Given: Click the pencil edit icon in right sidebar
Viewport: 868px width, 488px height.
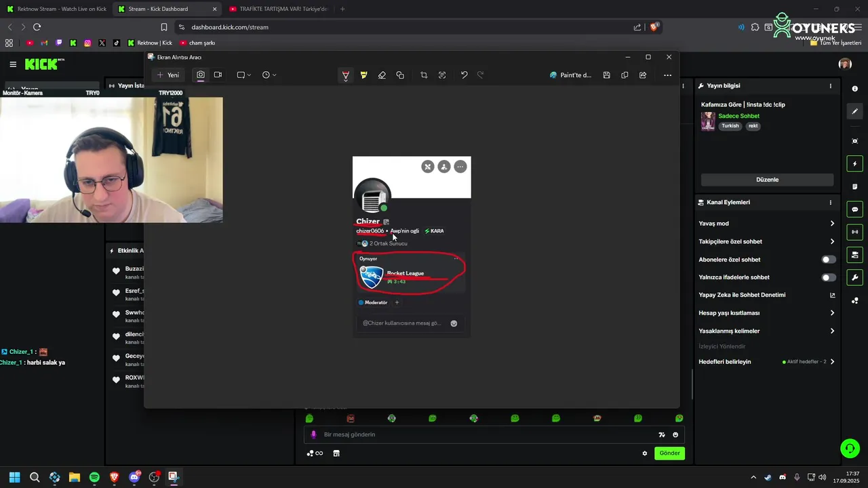Looking at the screenshot, I should [x=854, y=111].
